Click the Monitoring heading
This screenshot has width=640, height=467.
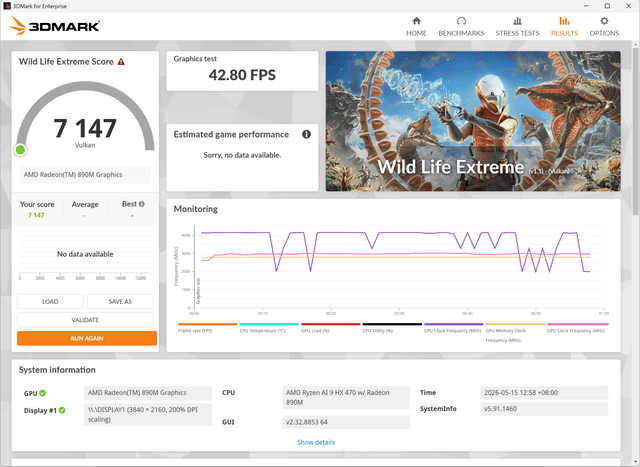[196, 209]
